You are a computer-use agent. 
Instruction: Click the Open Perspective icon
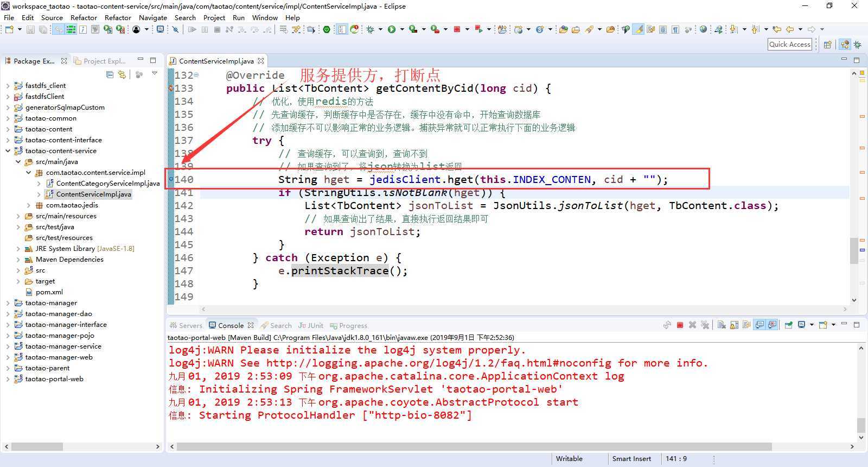coord(827,45)
